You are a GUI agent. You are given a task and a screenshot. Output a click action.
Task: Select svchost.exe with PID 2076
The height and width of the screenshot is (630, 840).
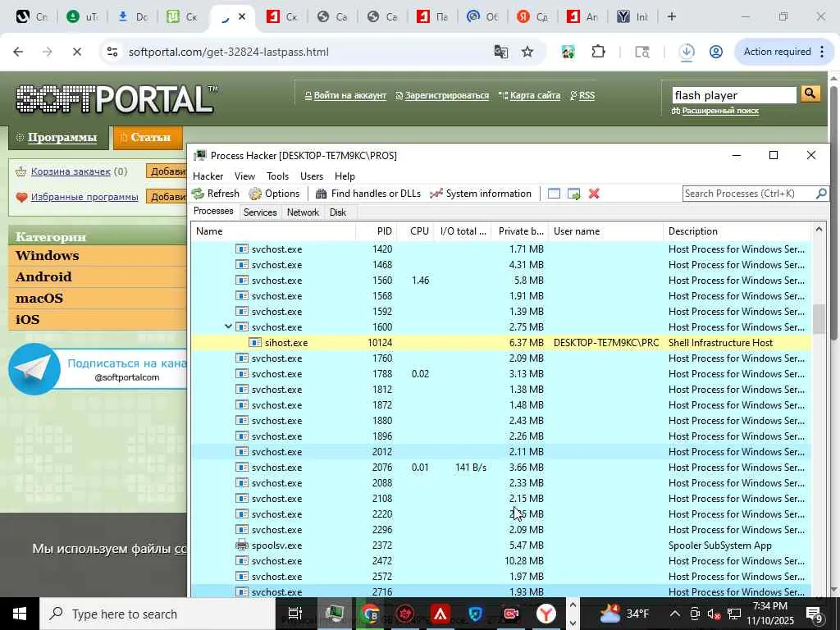click(501, 468)
